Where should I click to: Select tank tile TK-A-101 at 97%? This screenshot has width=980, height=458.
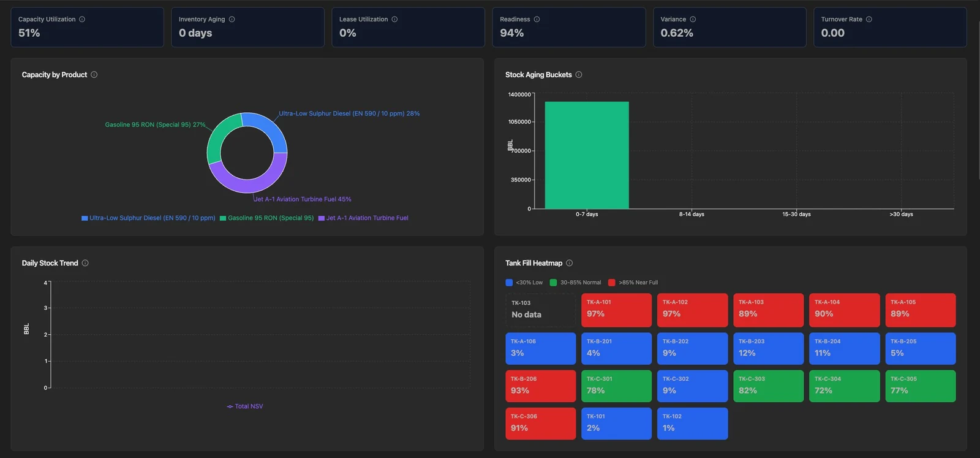(616, 310)
